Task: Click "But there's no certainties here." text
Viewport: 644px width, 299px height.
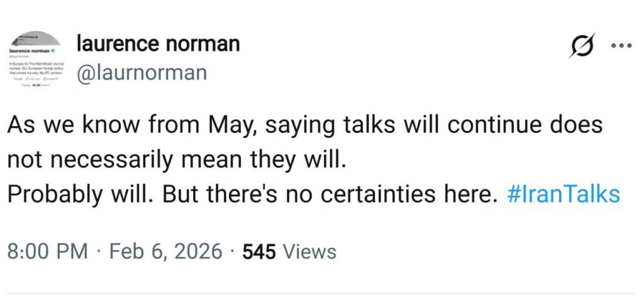Action: coord(326,195)
